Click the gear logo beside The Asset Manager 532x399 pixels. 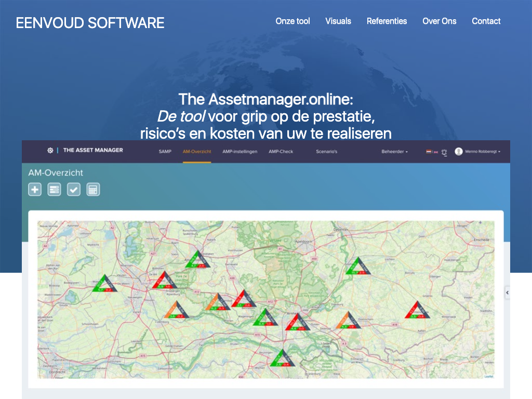tap(50, 151)
